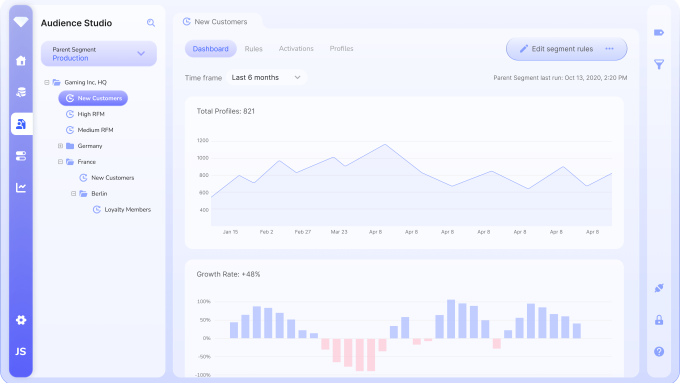The image size is (680, 383).
Task: Open the JS user avatar
Action: [21, 351]
